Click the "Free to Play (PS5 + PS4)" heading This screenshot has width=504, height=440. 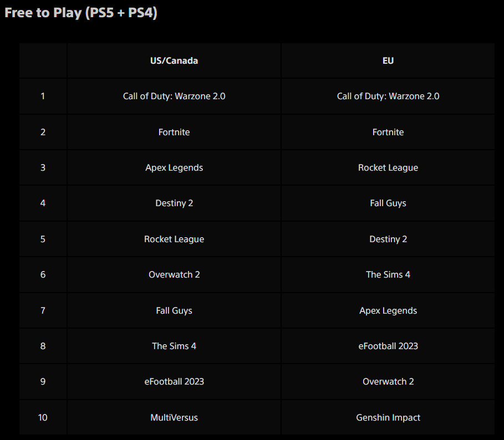81,13
